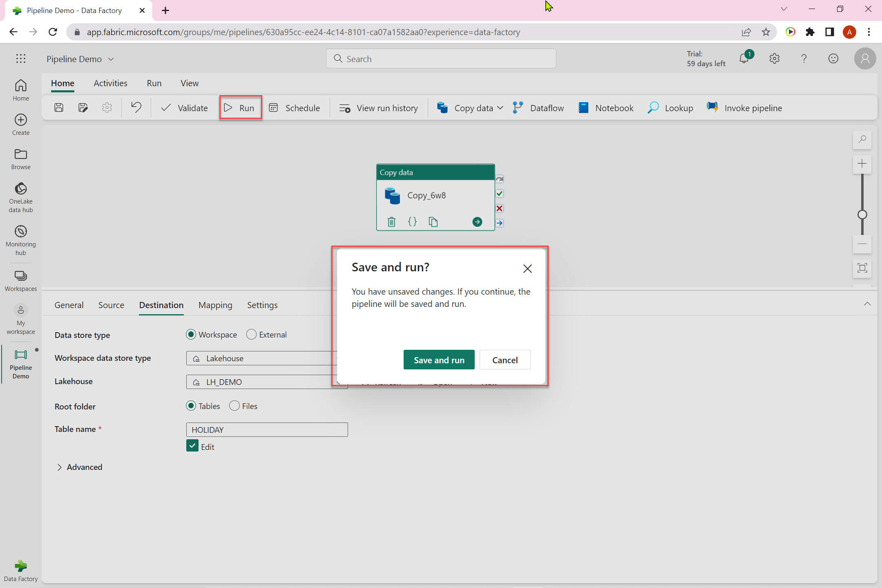Open the Activities ribbon tab

[x=110, y=83]
